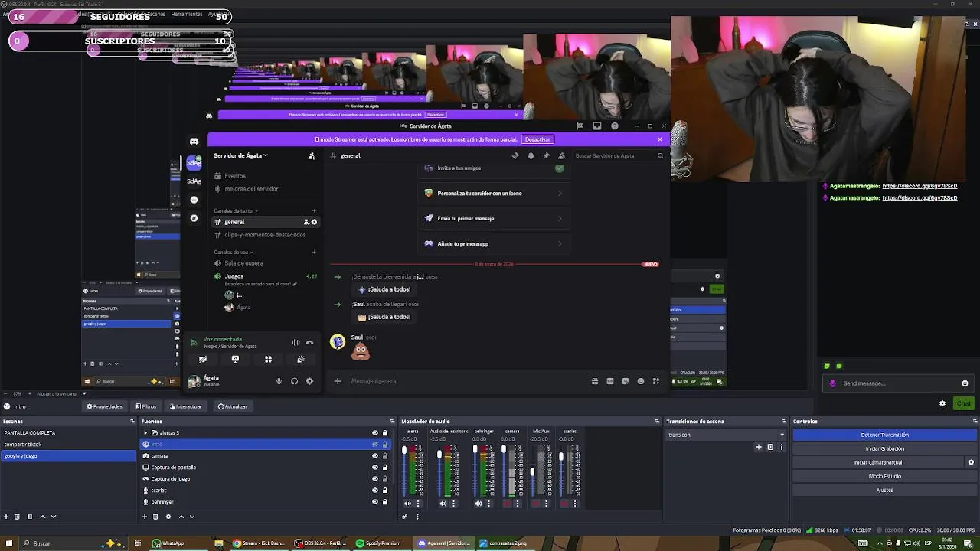This screenshot has width=980, height=551.
Task: Show pinned messages in Discord
Action: [546, 155]
